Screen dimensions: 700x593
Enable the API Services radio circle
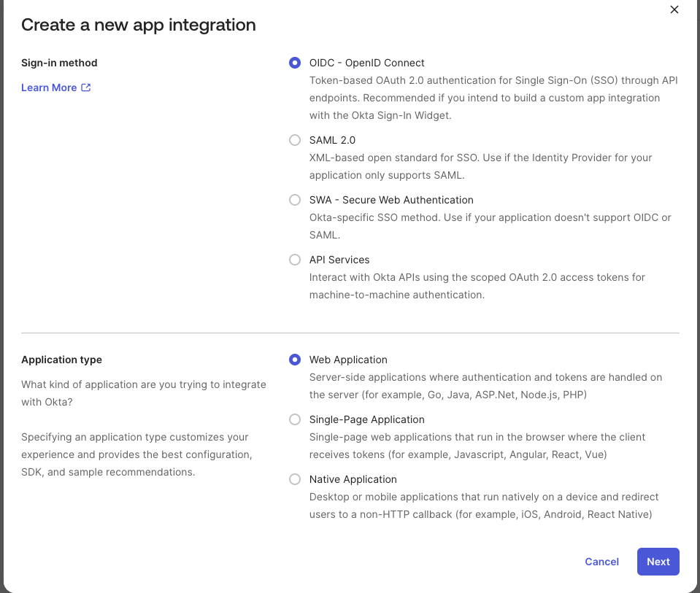[295, 260]
